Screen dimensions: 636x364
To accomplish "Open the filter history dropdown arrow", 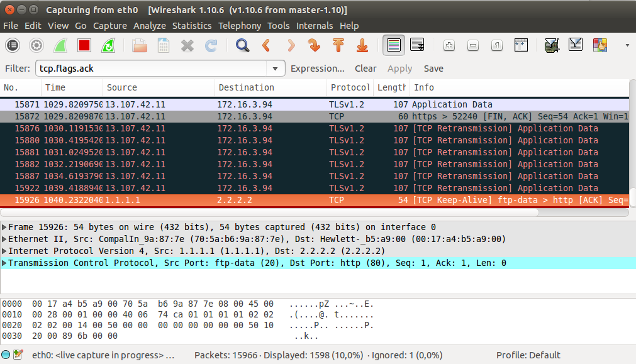I will (275, 69).
